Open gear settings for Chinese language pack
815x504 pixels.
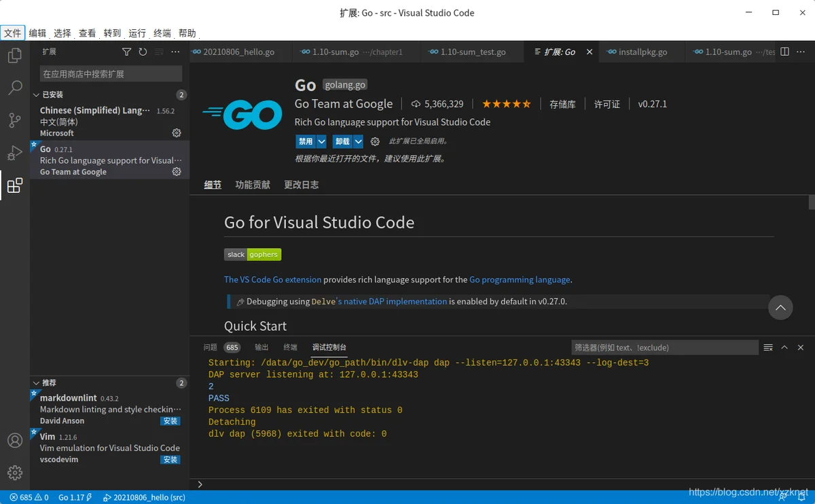click(177, 133)
